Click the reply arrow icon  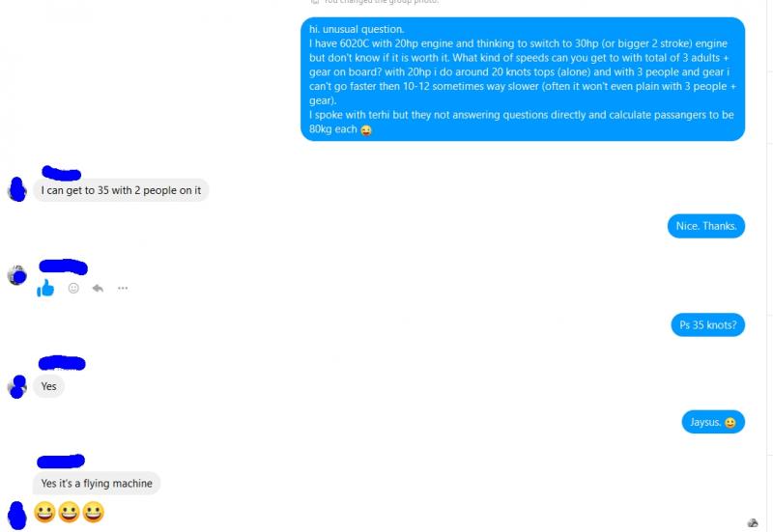(x=98, y=288)
